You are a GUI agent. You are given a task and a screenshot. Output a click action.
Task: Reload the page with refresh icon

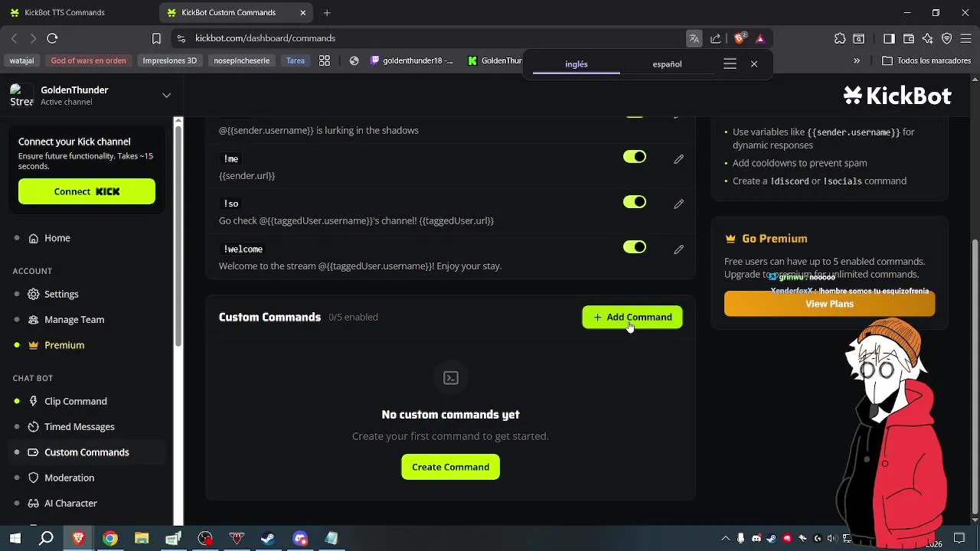[52, 38]
